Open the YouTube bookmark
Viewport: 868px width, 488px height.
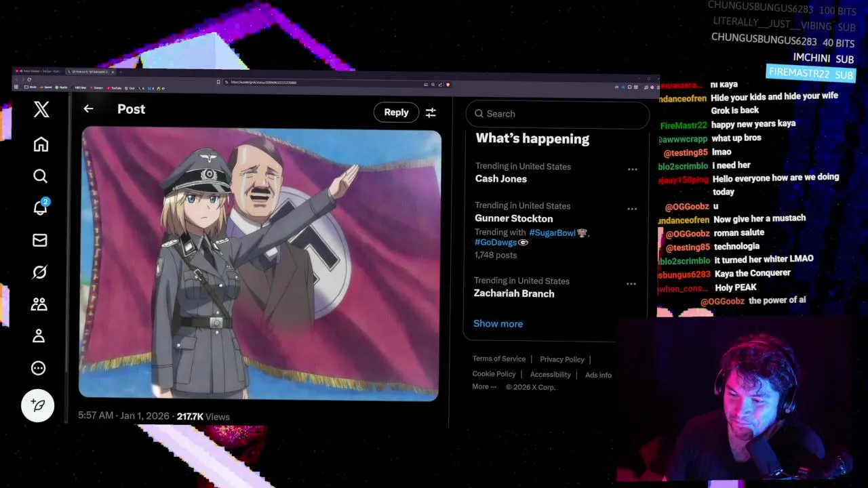point(113,87)
